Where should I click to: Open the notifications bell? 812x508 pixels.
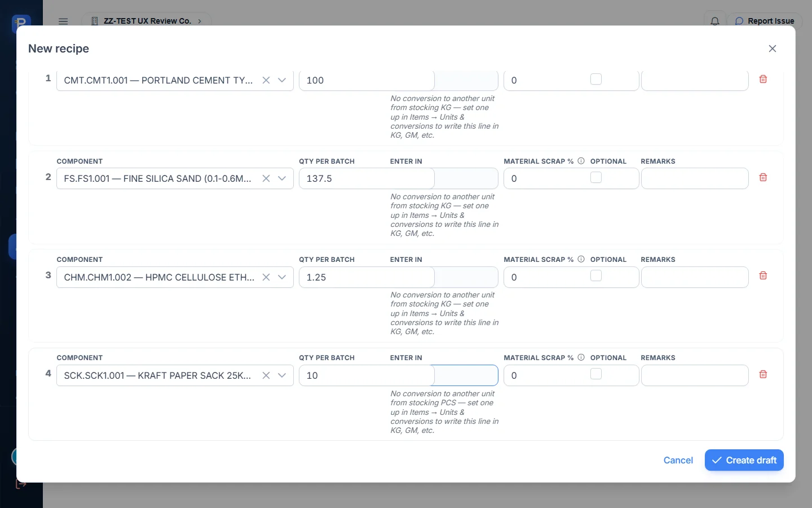[714, 21]
